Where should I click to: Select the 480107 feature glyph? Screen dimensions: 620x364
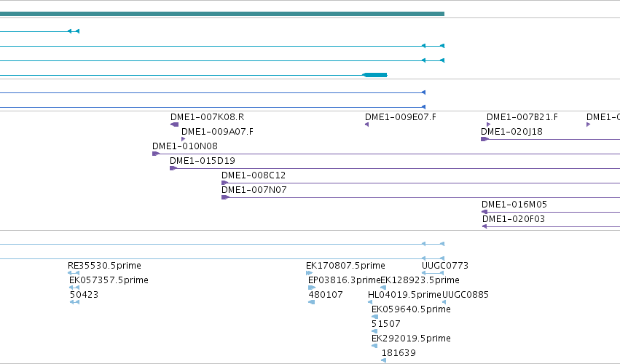(312, 302)
